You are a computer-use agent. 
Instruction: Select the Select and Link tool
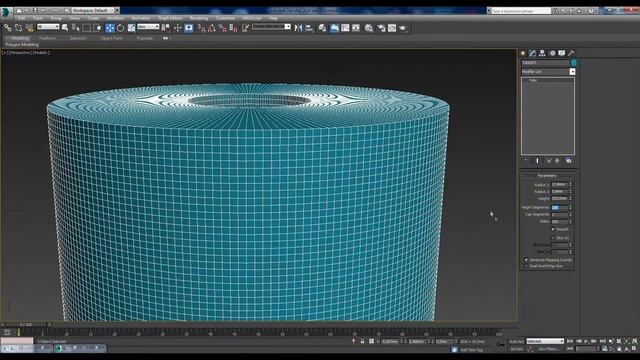click(8, 28)
